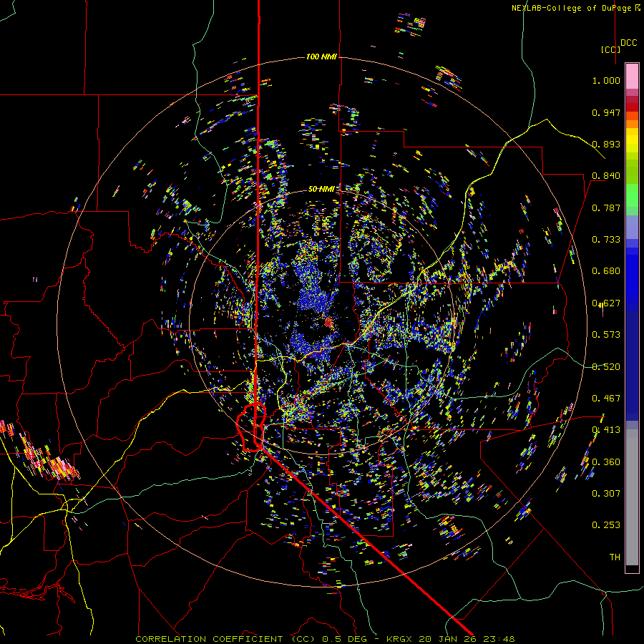Click the gray bottom segment of the color bar
This screenshot has width=644, height=644.
(x=632, y=497)
